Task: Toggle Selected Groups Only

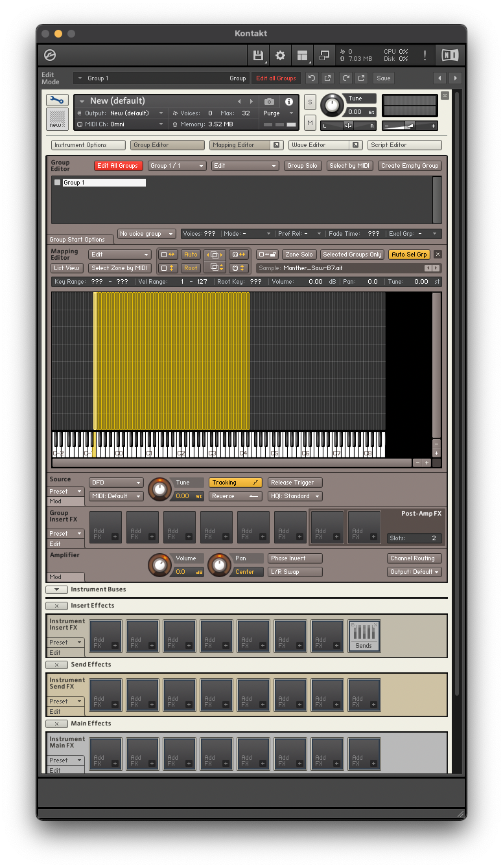Action: pyautogui.click(x=352, y=255)
